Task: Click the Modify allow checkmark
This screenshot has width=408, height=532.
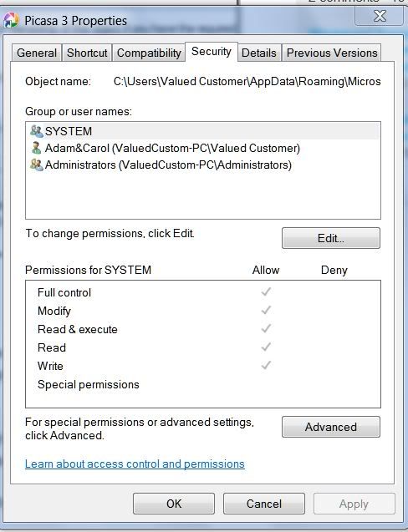Action: 266,310
